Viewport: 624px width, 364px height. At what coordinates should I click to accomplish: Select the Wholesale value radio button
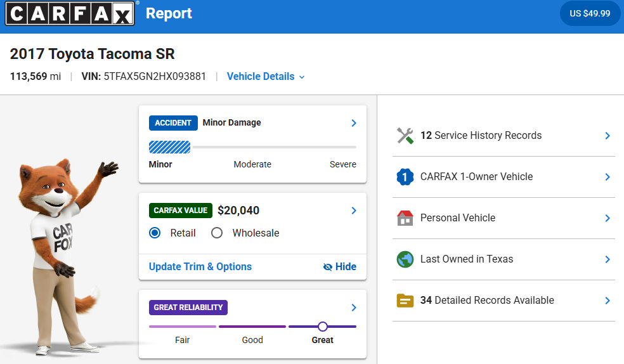217,233
